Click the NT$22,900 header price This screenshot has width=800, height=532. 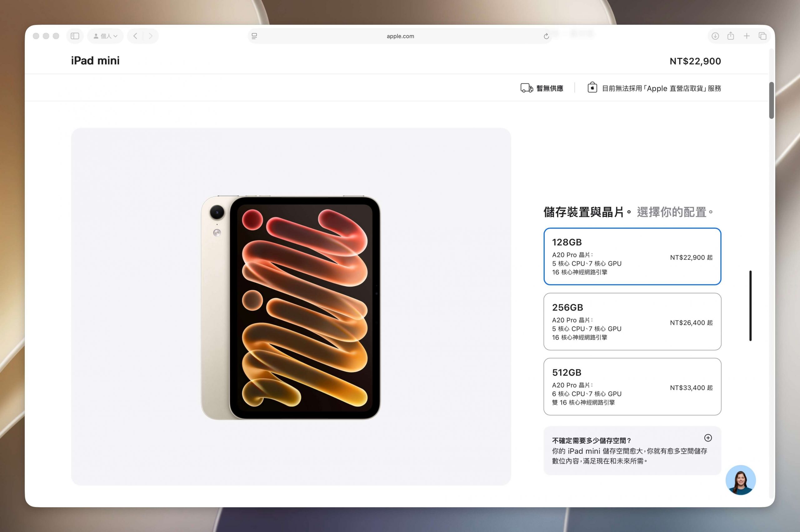coord(695,62)
